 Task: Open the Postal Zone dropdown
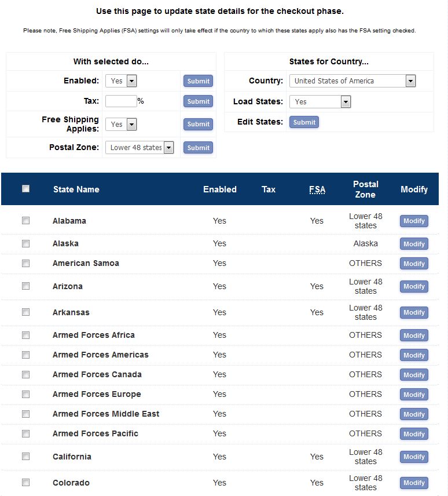click(139, 148)
